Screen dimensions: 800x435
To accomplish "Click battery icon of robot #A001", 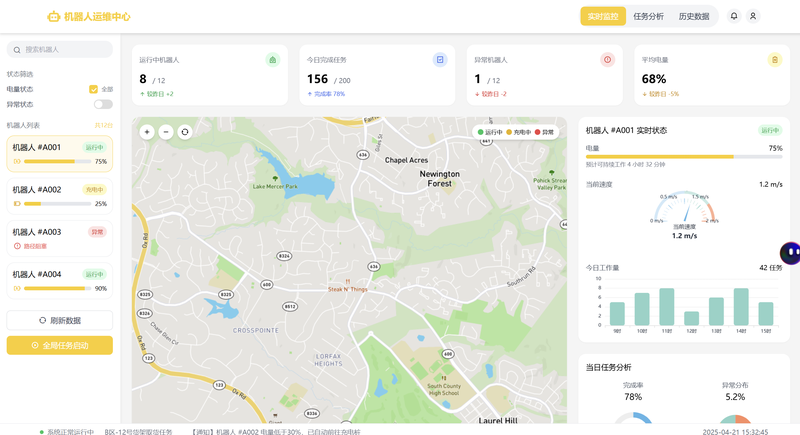I will (x=17, y=162).
